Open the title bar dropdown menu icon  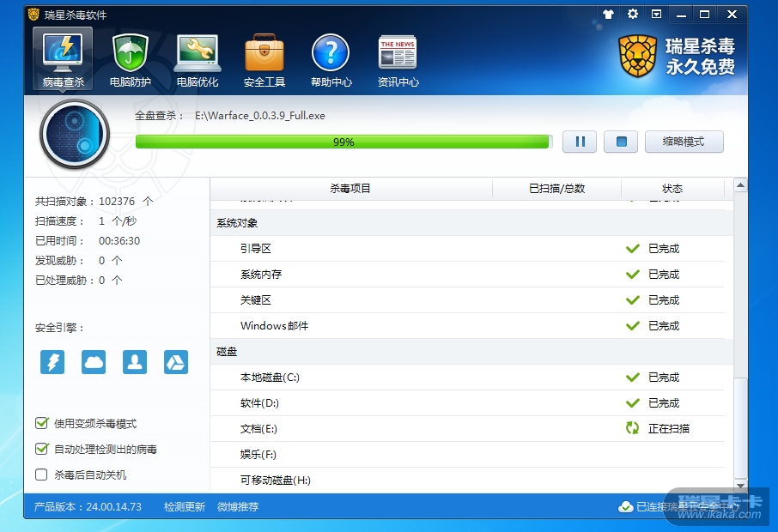(x=656, y=14)
